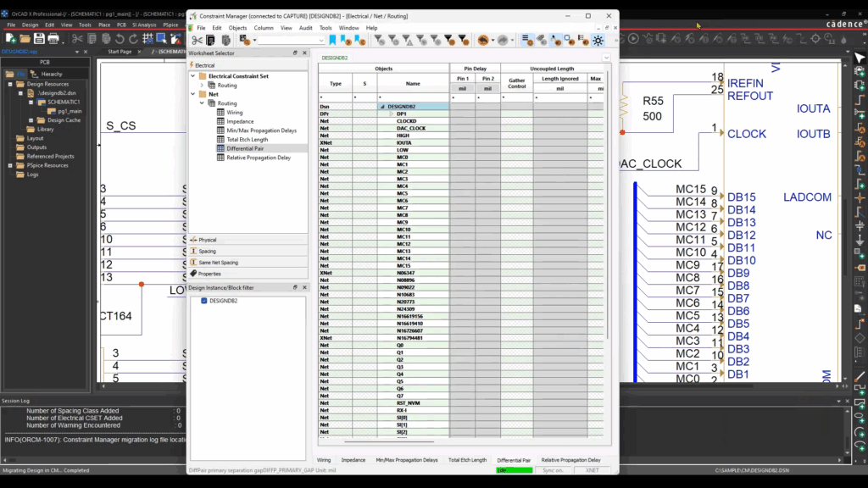868x488 pixels.
Task: Open the Audit menu
Action: (305, 28)
